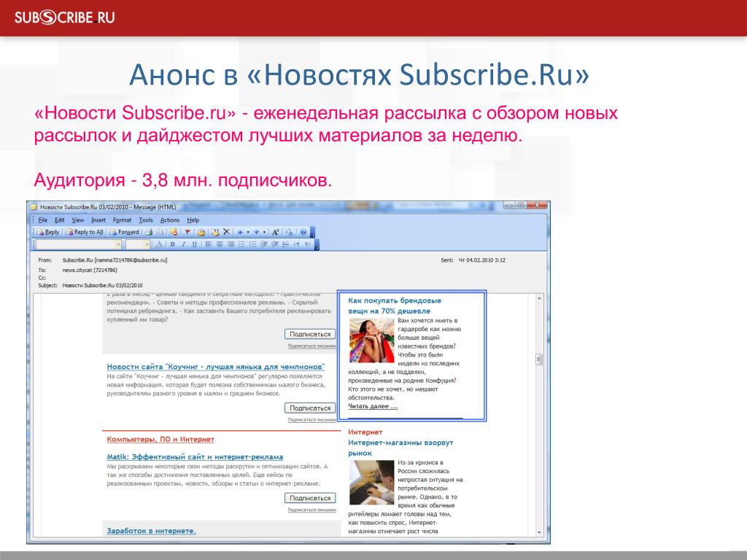Go to next item with blue down arrow

pos(256,232)
